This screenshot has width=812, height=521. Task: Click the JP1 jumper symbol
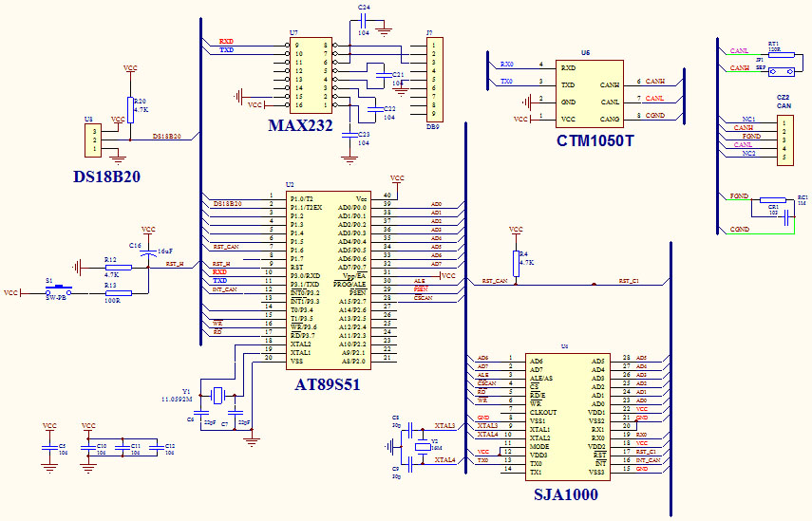pos(782,72)
